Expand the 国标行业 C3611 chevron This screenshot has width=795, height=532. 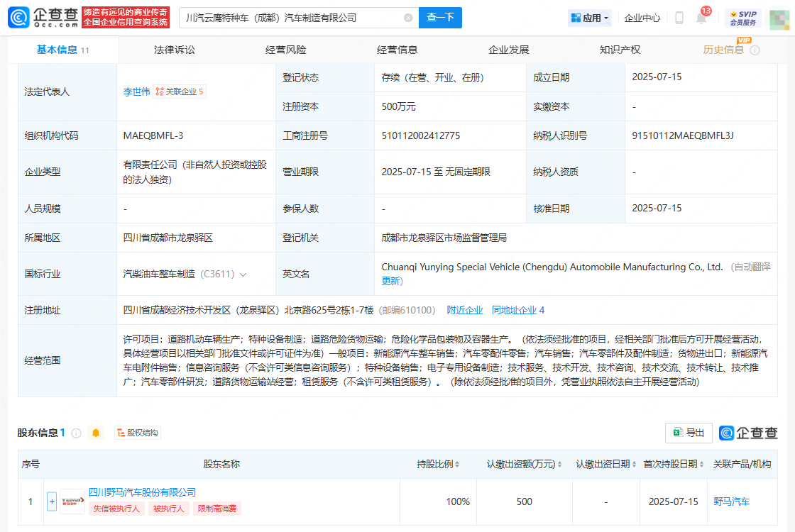[243, 274]
